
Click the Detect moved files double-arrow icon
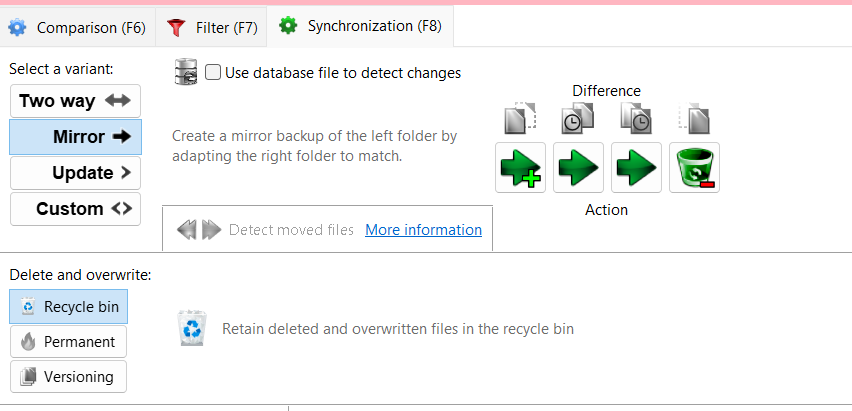tap(198, 230)
